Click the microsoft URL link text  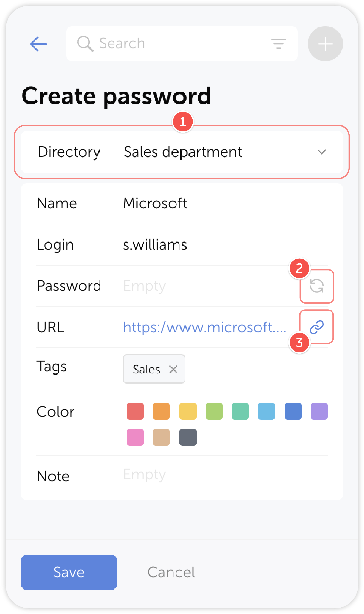(205, 327)
